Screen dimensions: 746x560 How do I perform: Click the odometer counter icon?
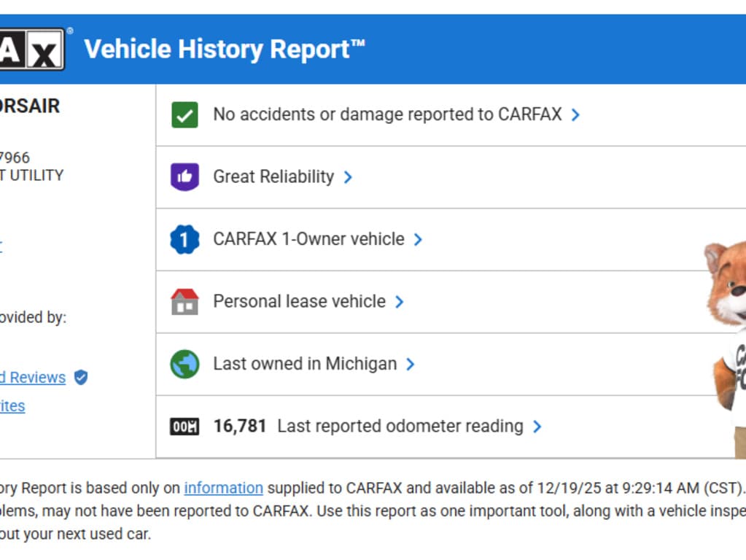point(184,427)
